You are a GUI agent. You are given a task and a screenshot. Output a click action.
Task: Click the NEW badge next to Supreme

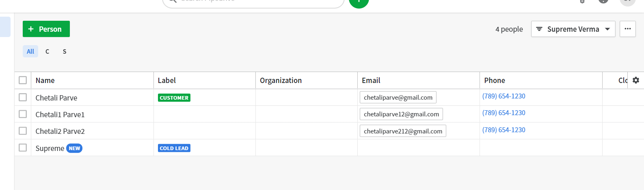tap(74, 148)
